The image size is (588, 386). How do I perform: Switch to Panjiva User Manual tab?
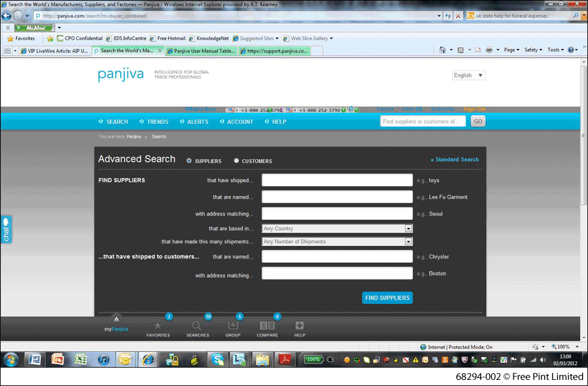tap(201, 51)
